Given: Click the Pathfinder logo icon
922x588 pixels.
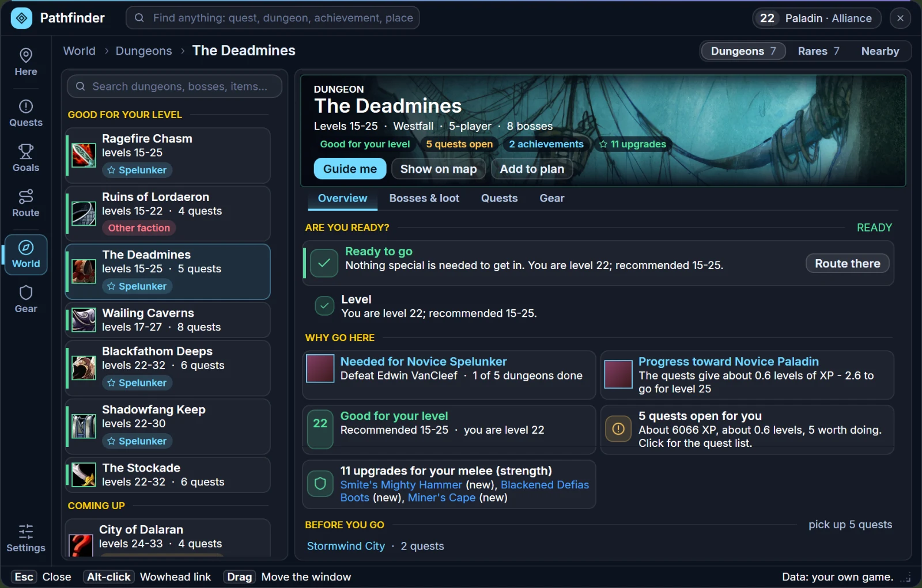Looking at the screenshot, I should pyautogui.click(x=21, y=18).
